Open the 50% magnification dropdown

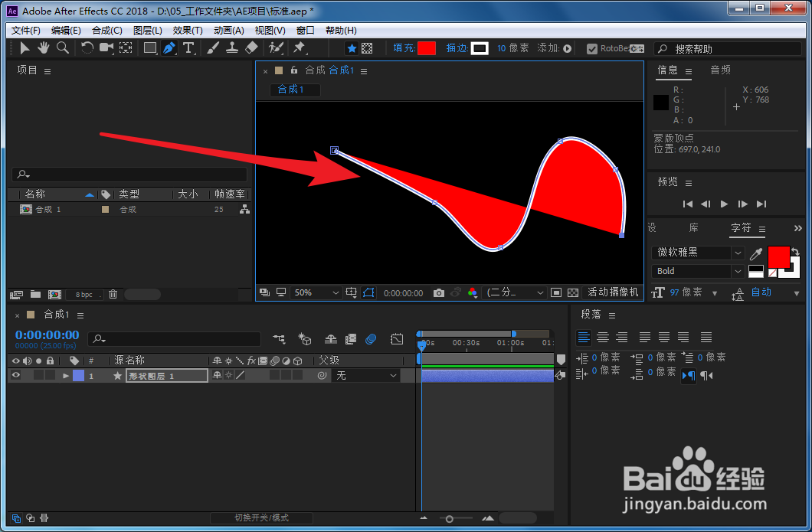pos(316,293)
